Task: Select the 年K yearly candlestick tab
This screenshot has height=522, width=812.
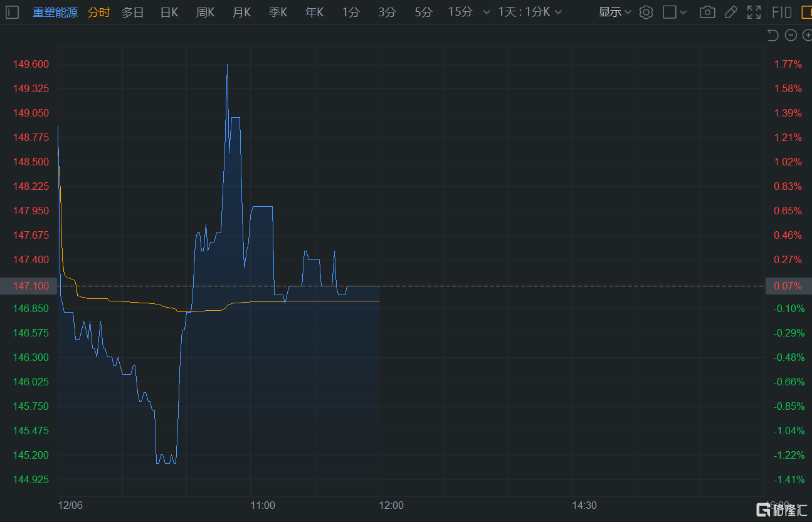Action: 315,12
